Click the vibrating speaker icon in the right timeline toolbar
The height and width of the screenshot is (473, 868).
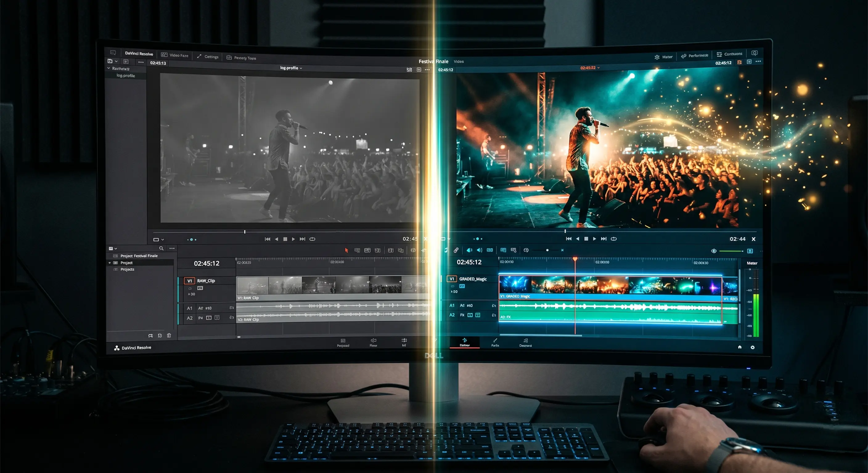[x=480, y=250]
